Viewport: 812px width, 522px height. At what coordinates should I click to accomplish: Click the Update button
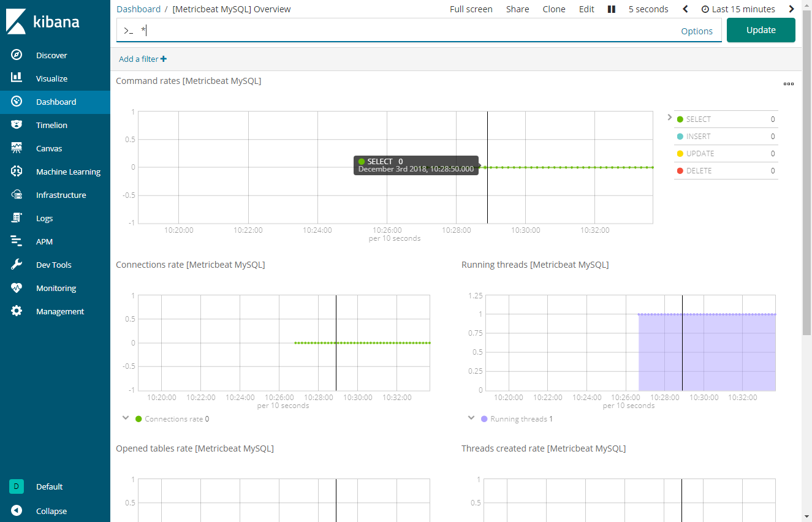click(x=761, y=30)
